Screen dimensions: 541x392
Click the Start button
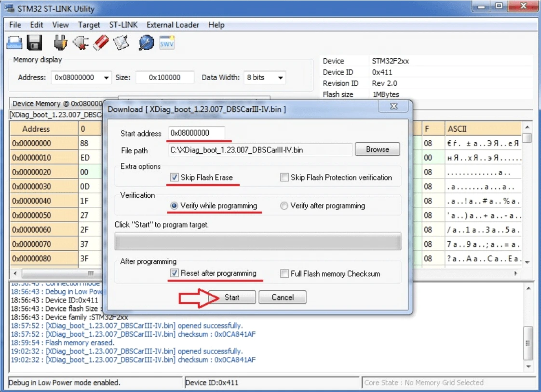[232, 297]
